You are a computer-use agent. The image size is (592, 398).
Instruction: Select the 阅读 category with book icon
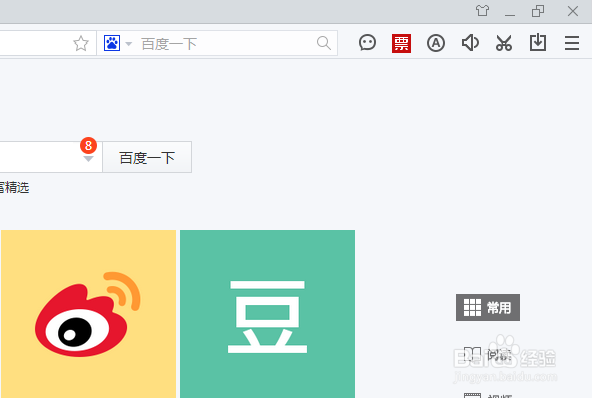point(487,355)
